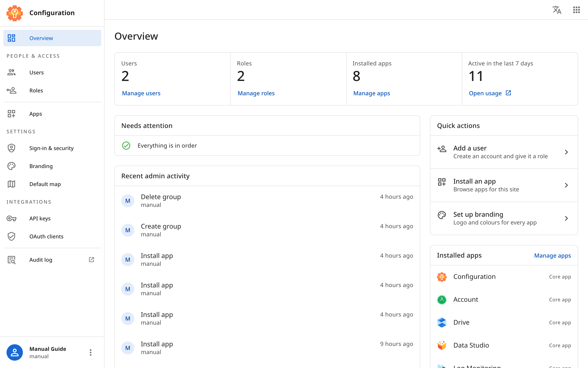Viewport: 588px width, 368px height.
Task: Expand the Add a user chevron
Action: pyautogui.click(x=566, y=152)
